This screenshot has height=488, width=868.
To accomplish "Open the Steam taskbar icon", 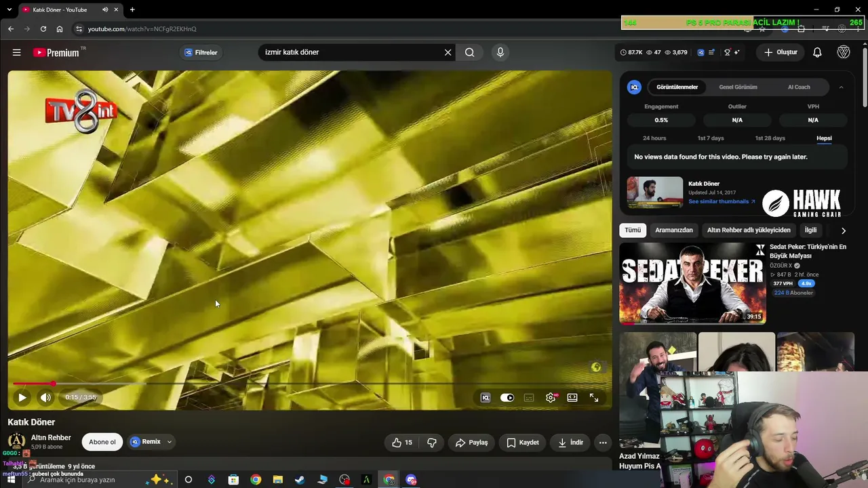I will pyautogui.click(x=300, y=480).
